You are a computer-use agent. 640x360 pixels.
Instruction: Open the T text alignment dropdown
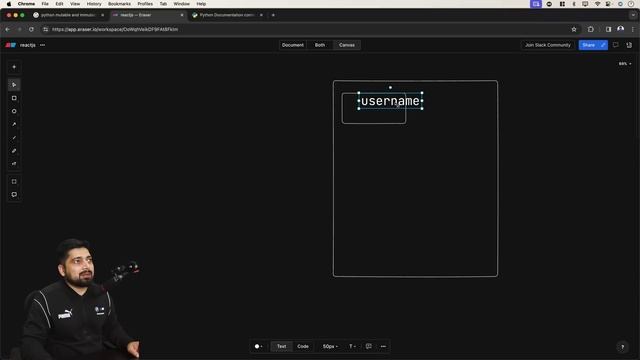pyautogui.click(x=352, y=346)
